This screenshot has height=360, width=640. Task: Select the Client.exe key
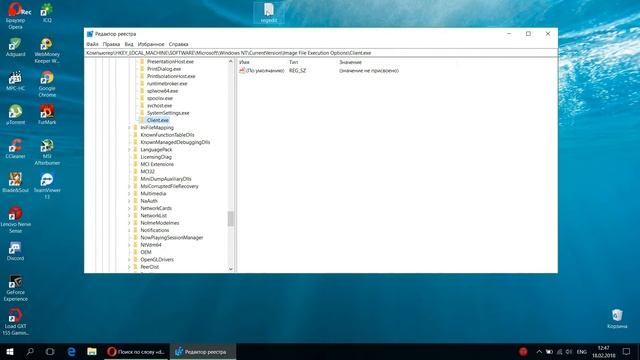click(x=158, y=120)
